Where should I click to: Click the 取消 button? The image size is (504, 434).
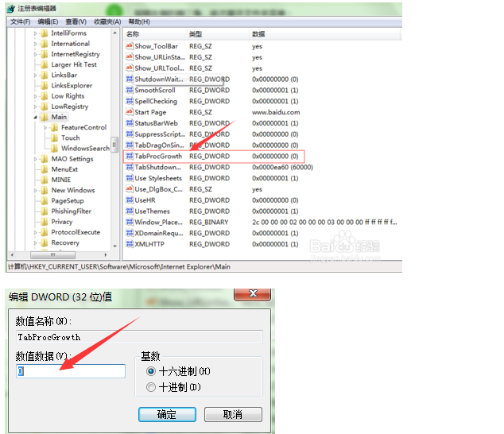(x=233, y=414)
